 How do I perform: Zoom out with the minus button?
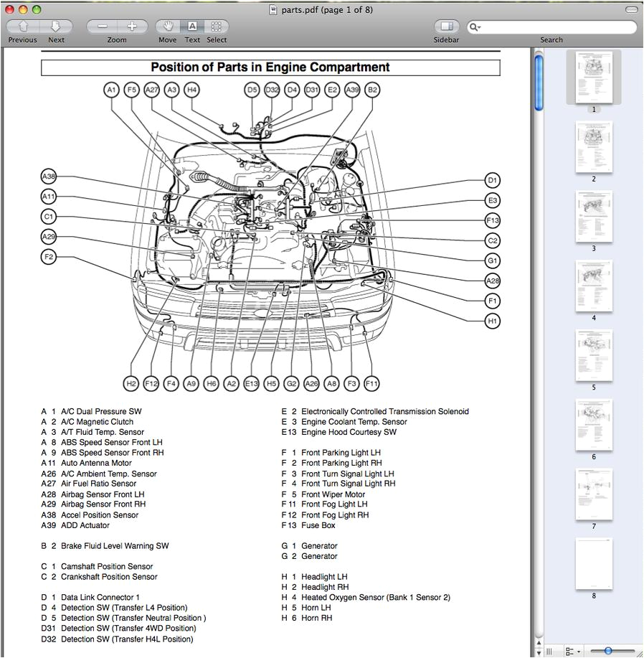click(x=101, y=25)
